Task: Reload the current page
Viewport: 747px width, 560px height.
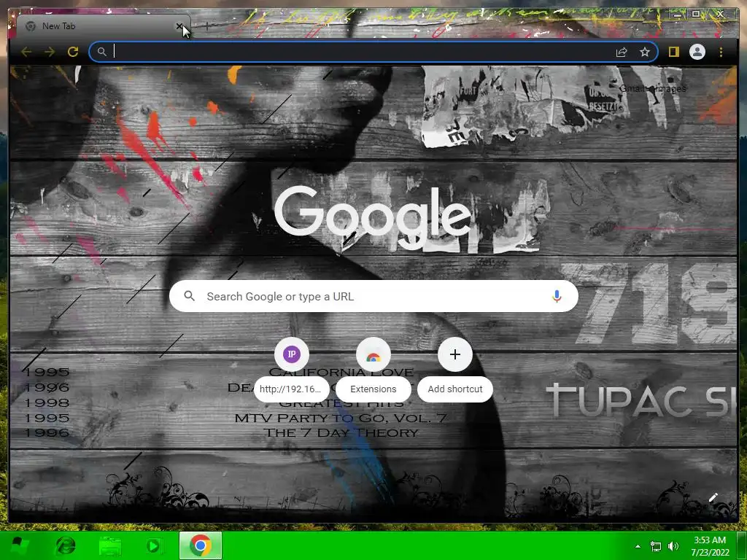Action: click(x=73, y=52)
